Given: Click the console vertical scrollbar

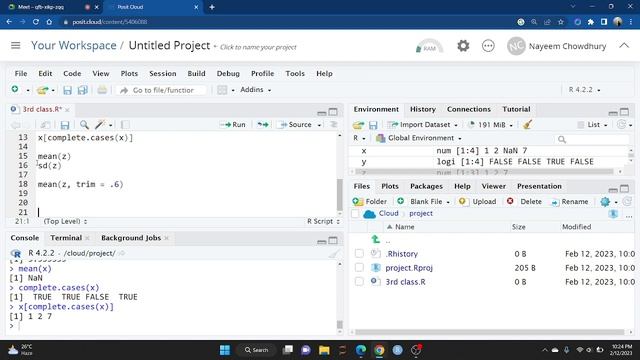Looking at the screenshot, I should [339, 325].
